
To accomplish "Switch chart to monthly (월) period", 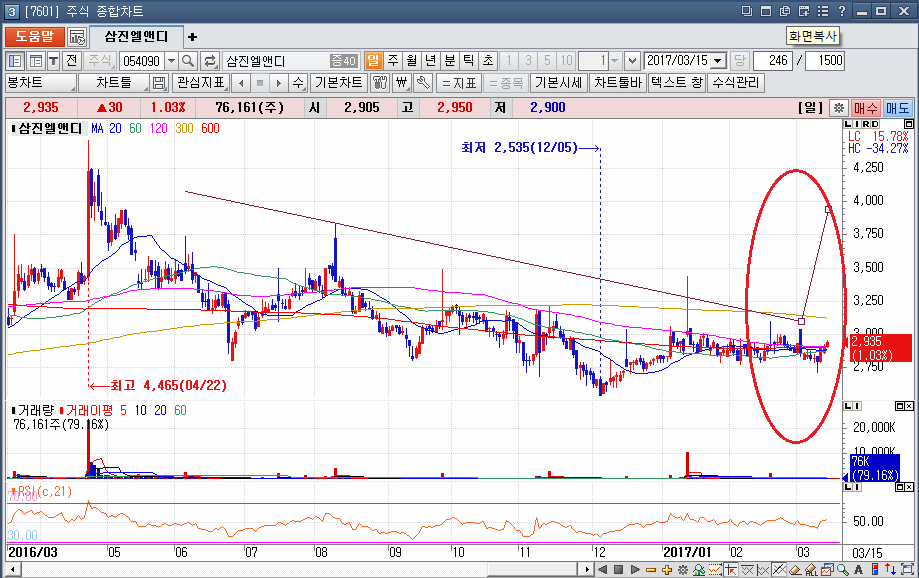I will click(x=412, y=61).
